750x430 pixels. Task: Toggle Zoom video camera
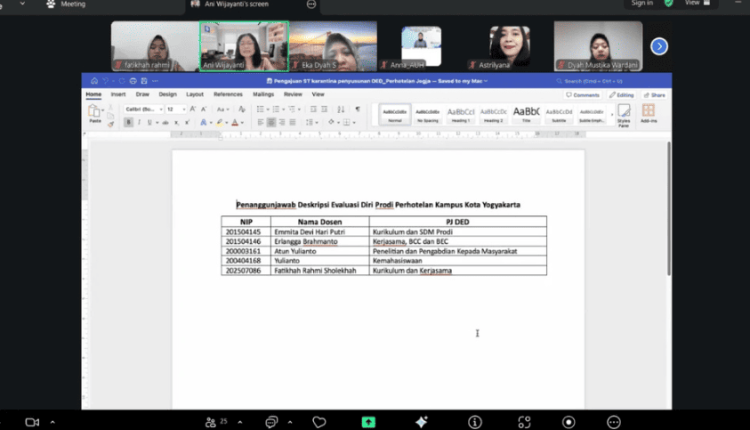coord(32,422)
